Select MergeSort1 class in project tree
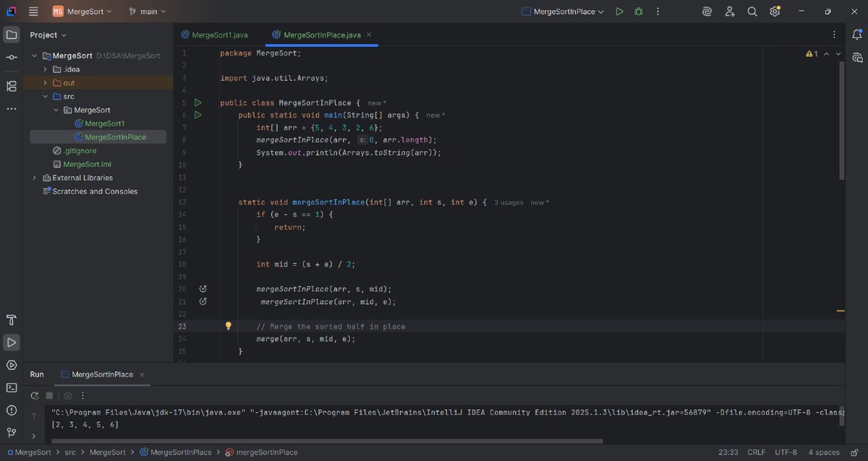 pos(98,124)
